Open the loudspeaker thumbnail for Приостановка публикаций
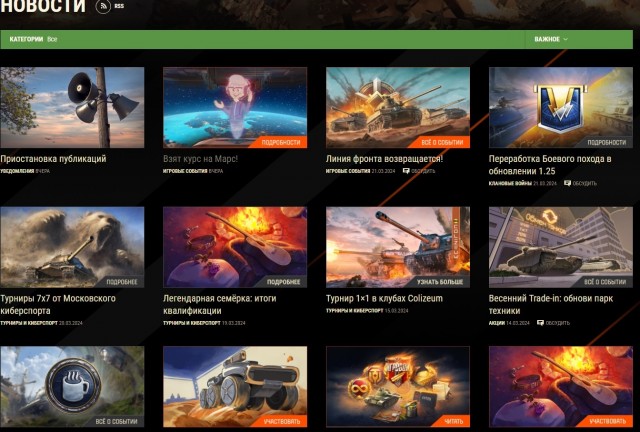Screen dimensions: 640x432 [72, 107]
